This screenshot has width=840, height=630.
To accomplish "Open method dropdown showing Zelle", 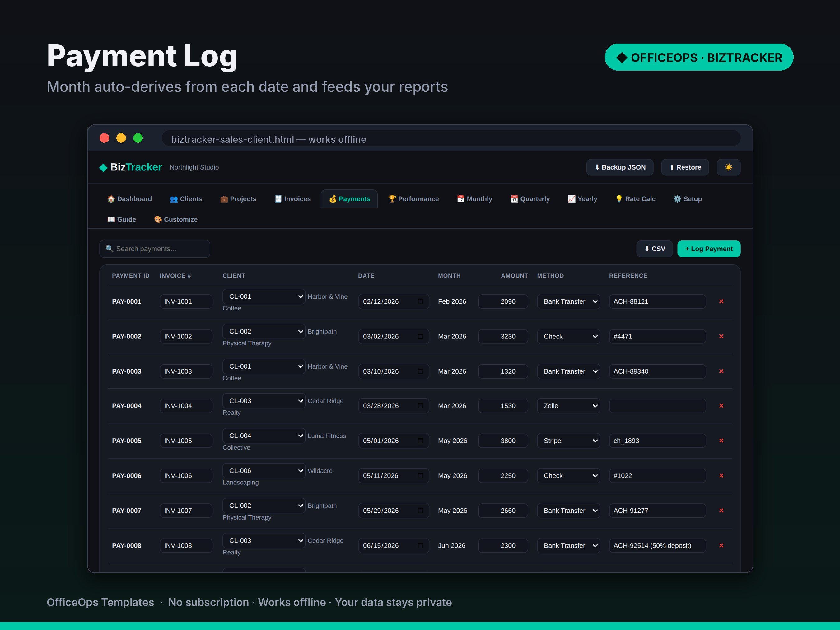I will tap(568, 406).
